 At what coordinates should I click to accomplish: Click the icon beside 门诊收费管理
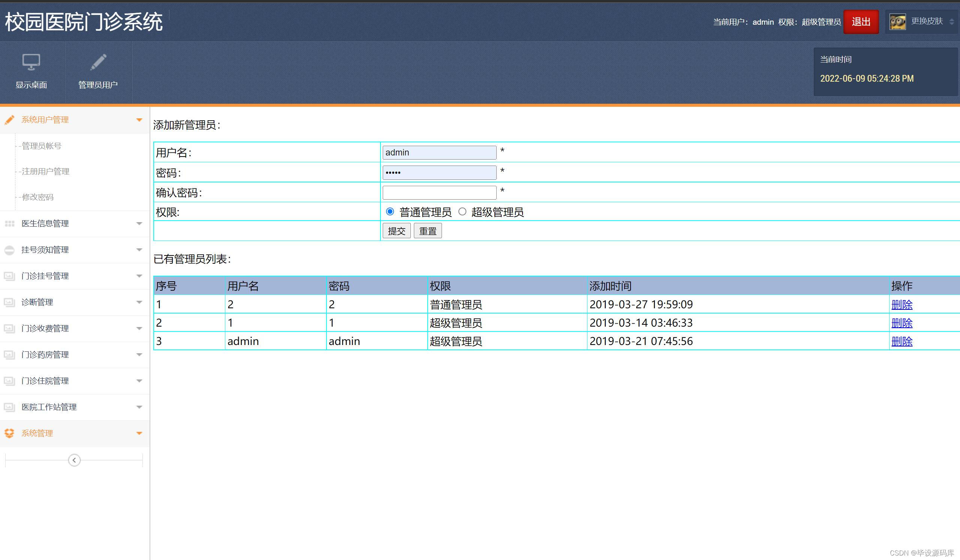(x=9, y=329)
